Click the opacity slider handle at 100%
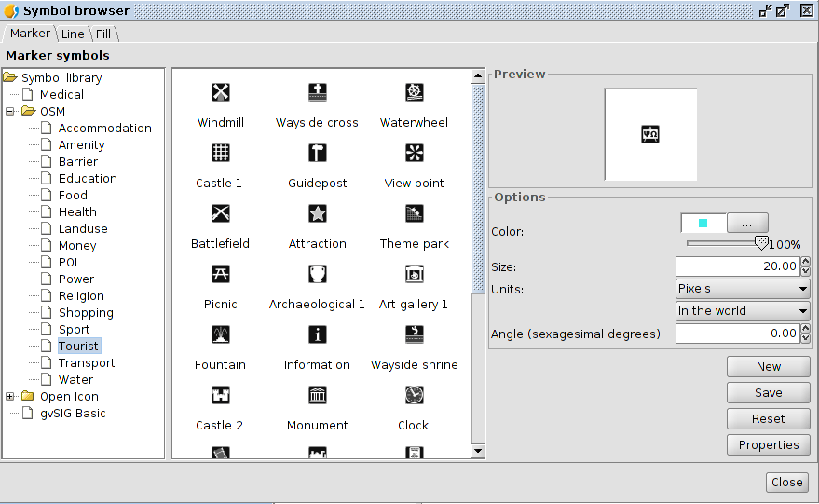819x504 pixels. [761, 242]
